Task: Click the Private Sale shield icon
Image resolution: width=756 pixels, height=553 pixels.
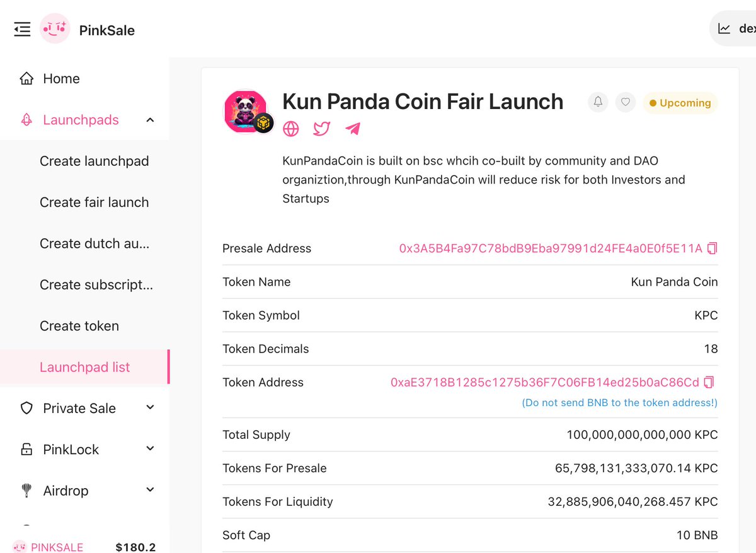Action: 26,409
